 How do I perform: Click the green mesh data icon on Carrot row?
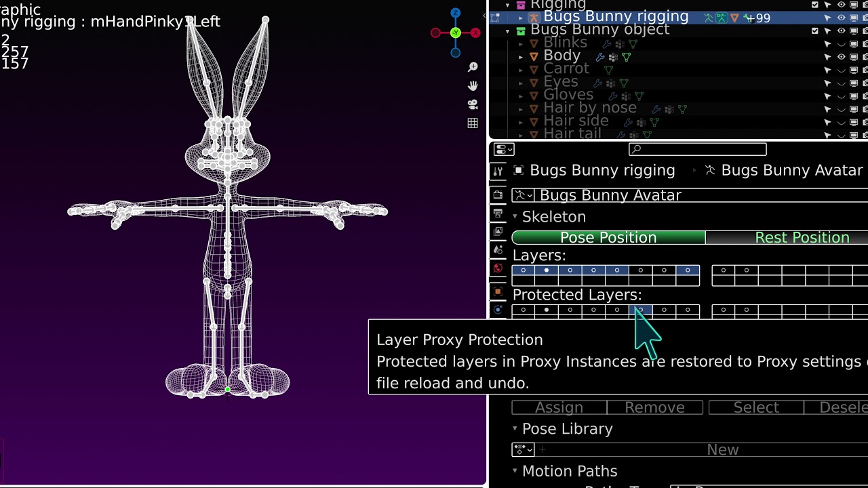tap(608, 70)
